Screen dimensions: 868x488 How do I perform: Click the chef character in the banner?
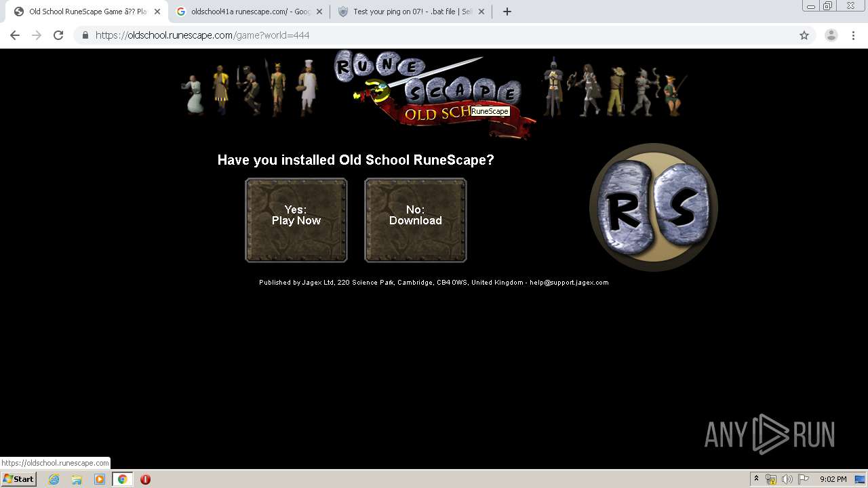click(308, 87)
